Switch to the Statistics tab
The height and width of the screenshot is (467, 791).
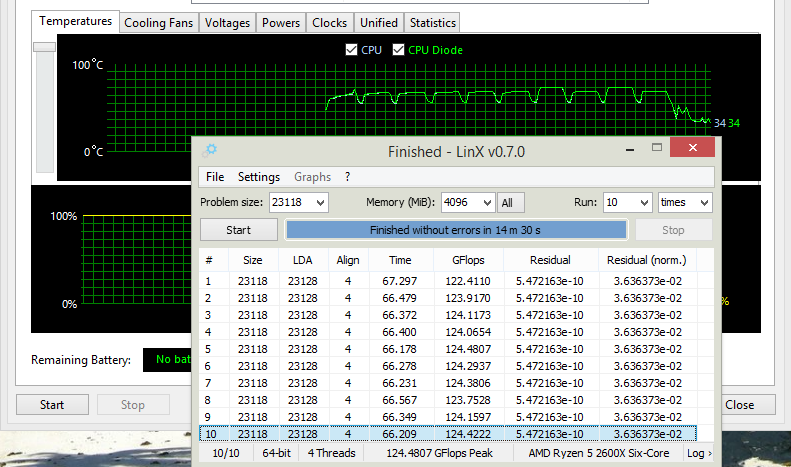click(x=432, y=23)
